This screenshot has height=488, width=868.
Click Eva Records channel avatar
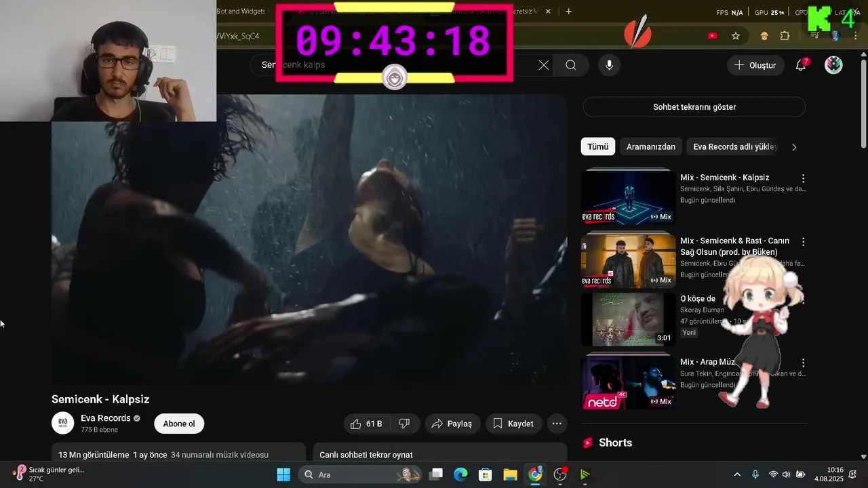[x=63, y=423]
